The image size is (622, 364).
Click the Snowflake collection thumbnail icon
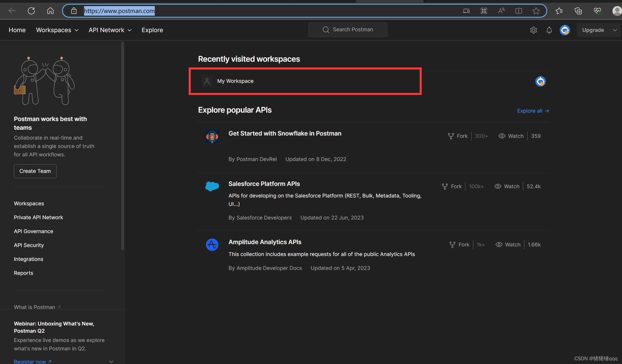pyautogui.click(x=212, y=136)
